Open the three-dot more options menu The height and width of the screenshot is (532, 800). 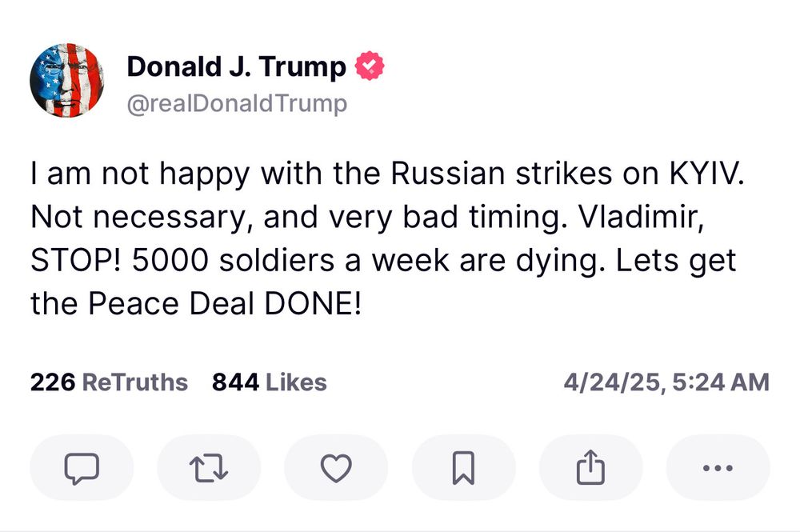718,467
